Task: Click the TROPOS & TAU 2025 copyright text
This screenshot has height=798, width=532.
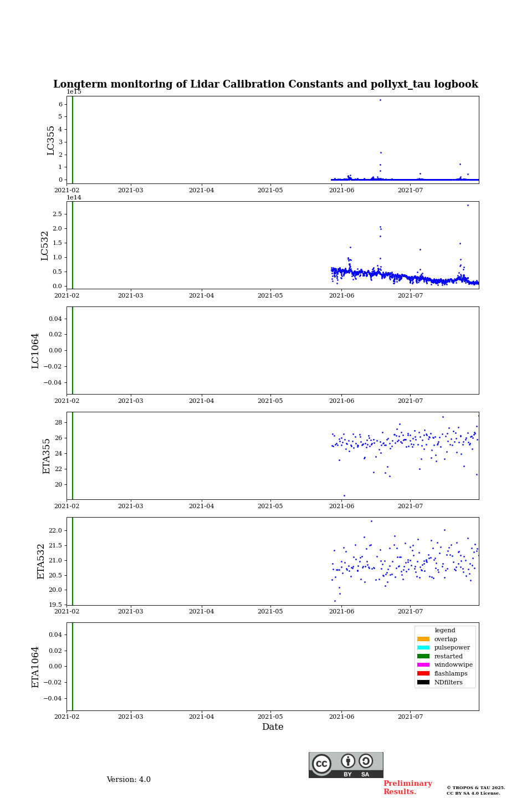Action: (x=476, y=787)
